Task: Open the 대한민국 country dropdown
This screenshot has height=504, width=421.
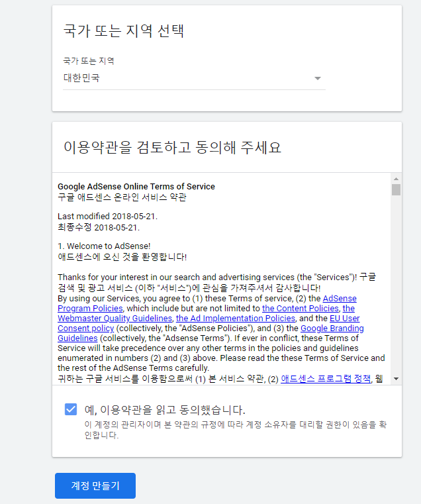Action: tap(194, 78)
